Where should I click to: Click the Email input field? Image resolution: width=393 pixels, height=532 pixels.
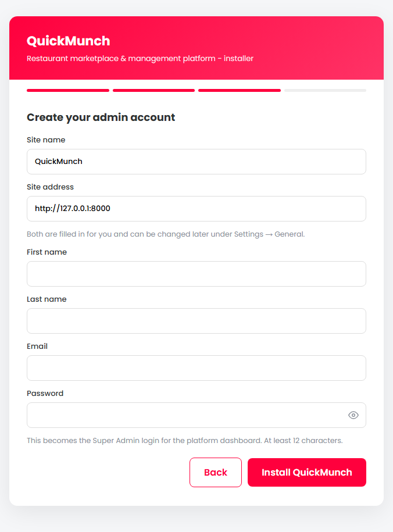[x=196, y=368]
